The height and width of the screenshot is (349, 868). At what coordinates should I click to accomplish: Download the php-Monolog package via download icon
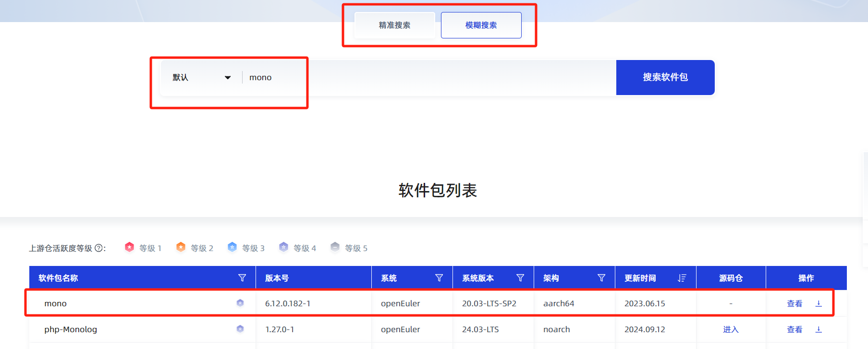tap(819, 329)
